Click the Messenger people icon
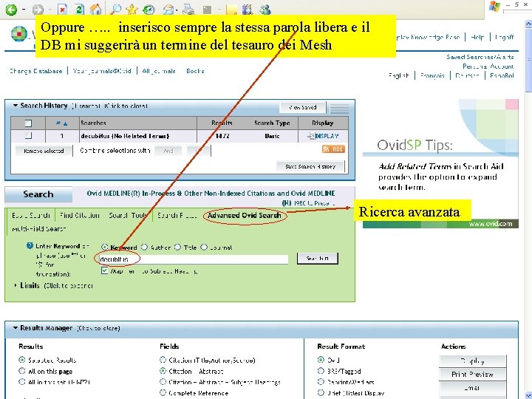This screenshot has height=399, width=532. [265, 10]
